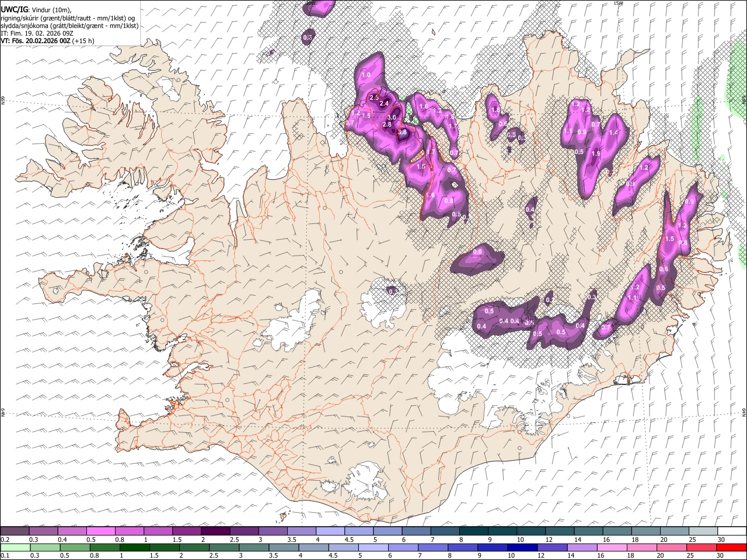Click the '1.0' value in the northern offshore snow band
The height and width of the screenshot is (560, 747).
coord(366,76)
